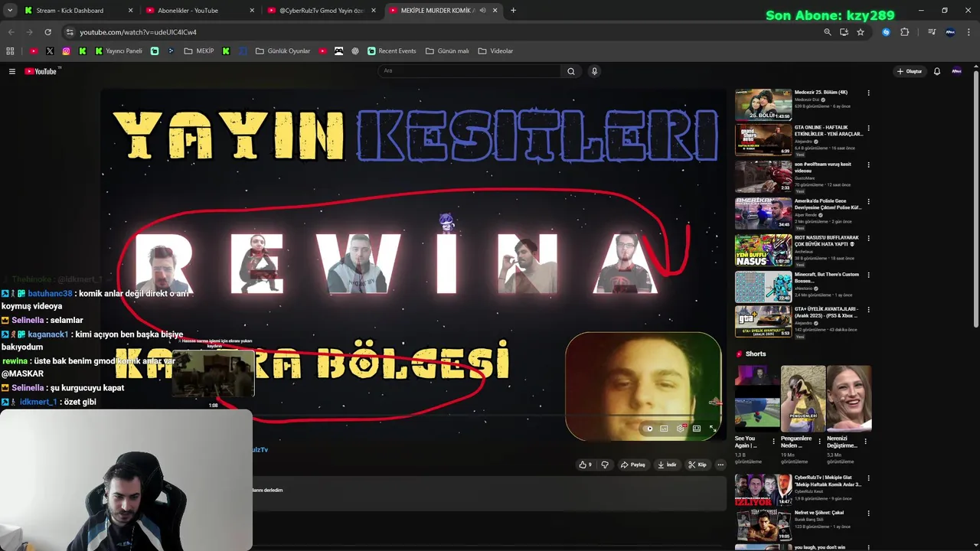This screenshot has height=551, width=980.
Task: Open the Extensions puzzle icon
Action: [904, 32]
